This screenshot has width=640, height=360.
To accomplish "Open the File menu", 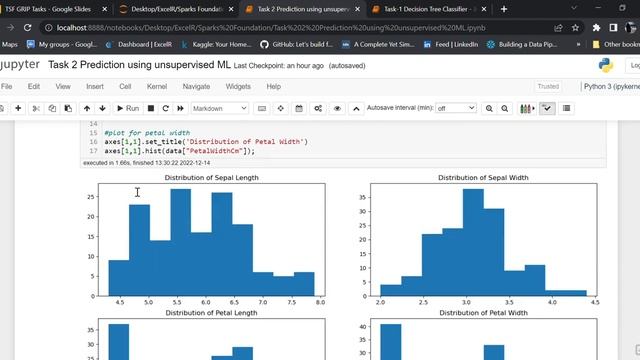I will 7,87.
